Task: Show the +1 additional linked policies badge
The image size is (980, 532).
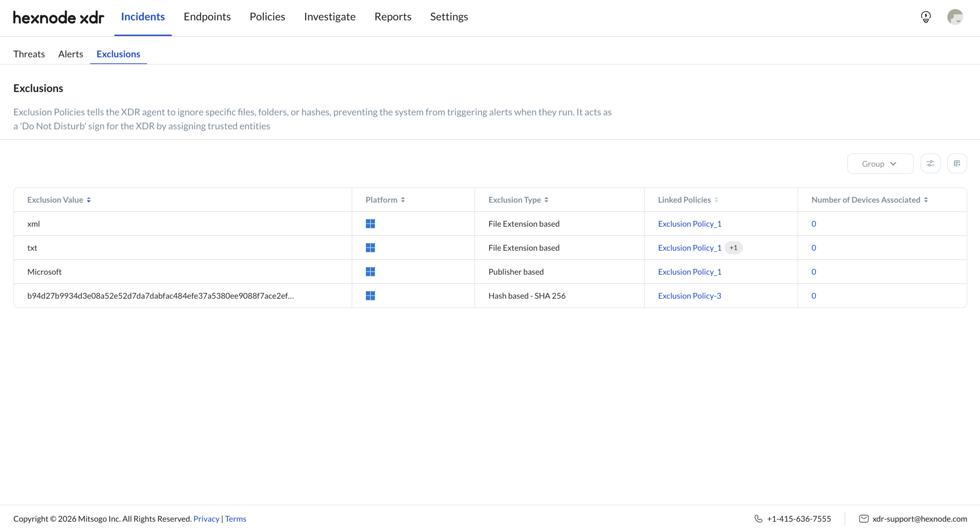Action: tap(733, 248)
